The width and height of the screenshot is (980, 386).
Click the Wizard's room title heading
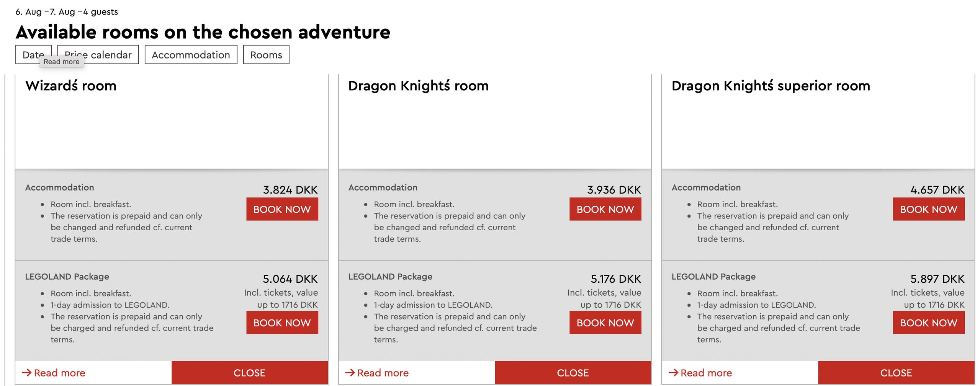(71, 86)
